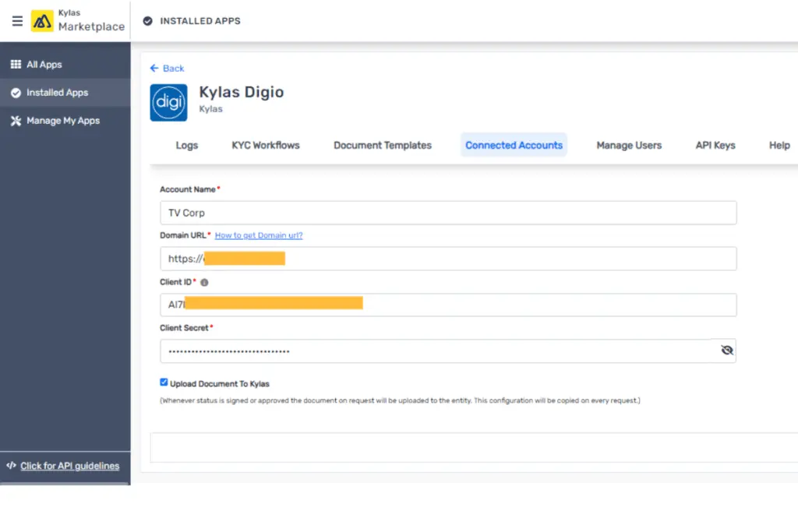
Task: Open the API Keys tab
Action: 715,145
